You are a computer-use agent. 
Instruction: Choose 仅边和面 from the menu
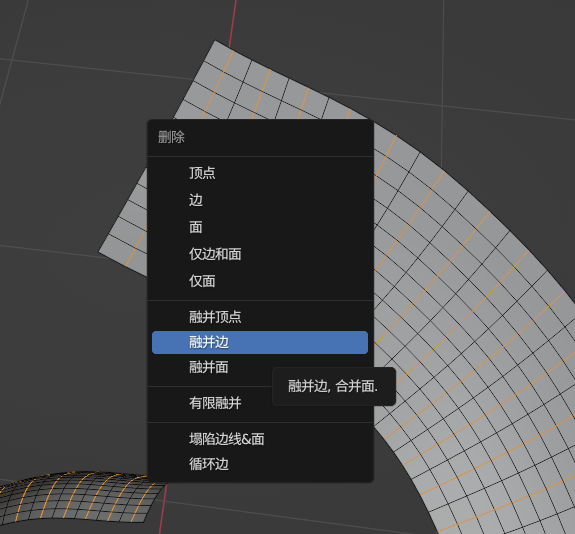point(260,254)
